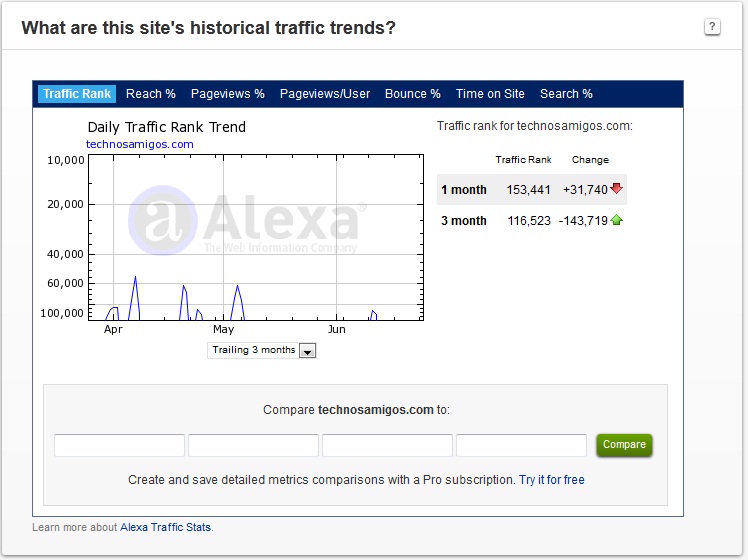Click the 10,000 axis label
Screen dimensions: 748x560
tap(65, 160)
